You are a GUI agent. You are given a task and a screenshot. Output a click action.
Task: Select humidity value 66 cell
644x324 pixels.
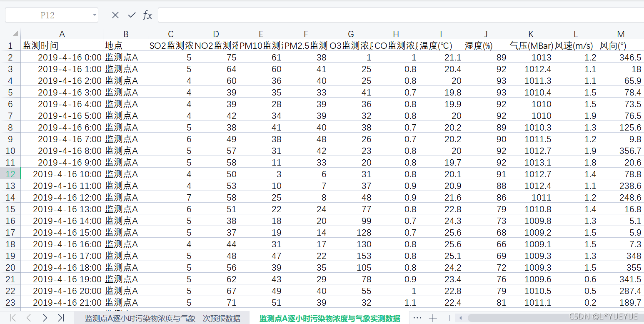pyautogui.click(x=486, y=244)
